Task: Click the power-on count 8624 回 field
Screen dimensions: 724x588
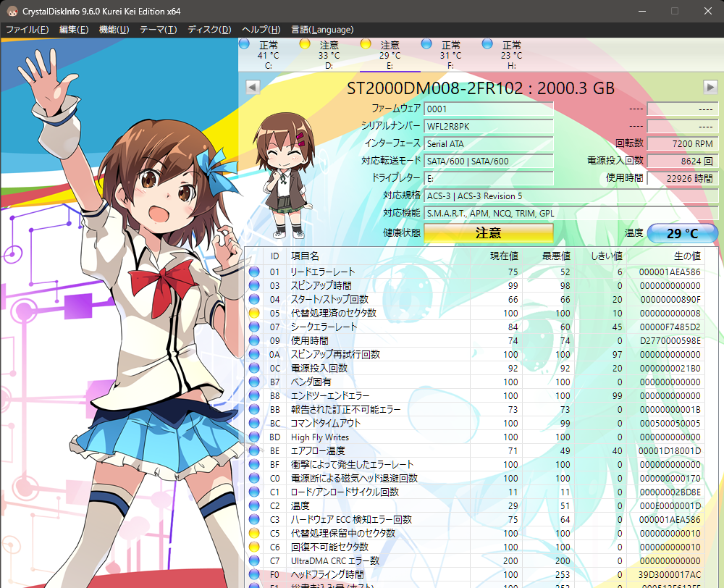Action: tap(683, 161)
